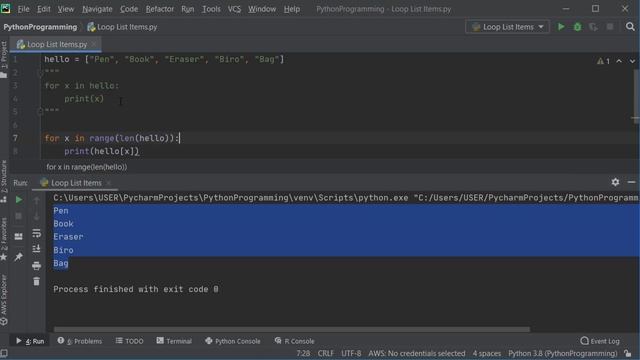
Task: Click the green Debug bug icon
Action: pyautogui.click(x=577, y=27)
